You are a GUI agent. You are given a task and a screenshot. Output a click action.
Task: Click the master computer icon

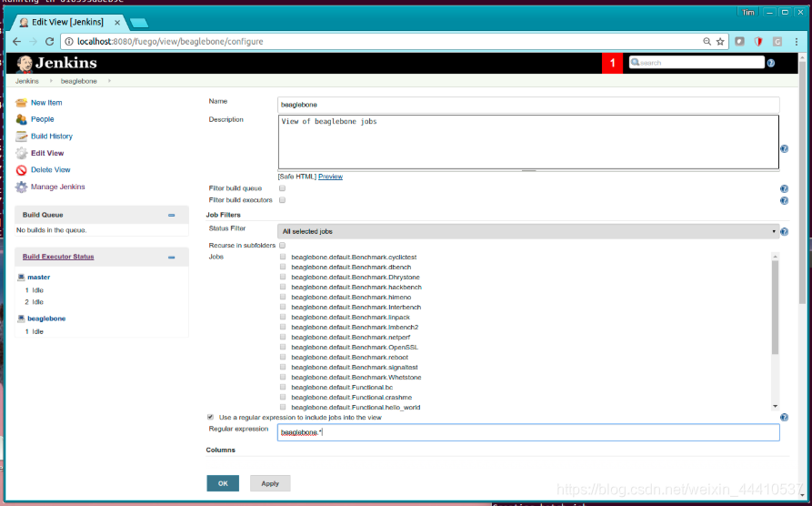point(21,278)
